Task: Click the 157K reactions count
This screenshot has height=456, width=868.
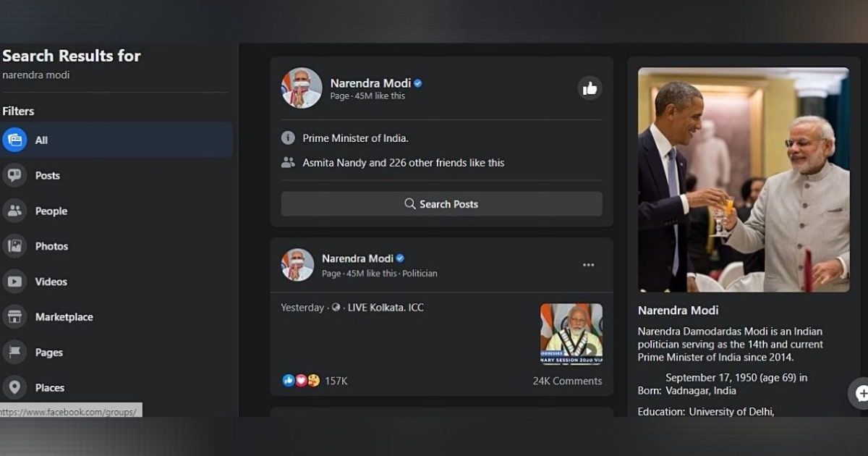Action: pos(336,381)
